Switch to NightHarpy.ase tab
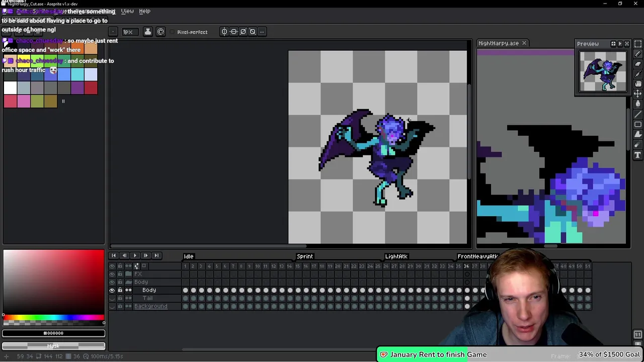 [x=498, y=43]
